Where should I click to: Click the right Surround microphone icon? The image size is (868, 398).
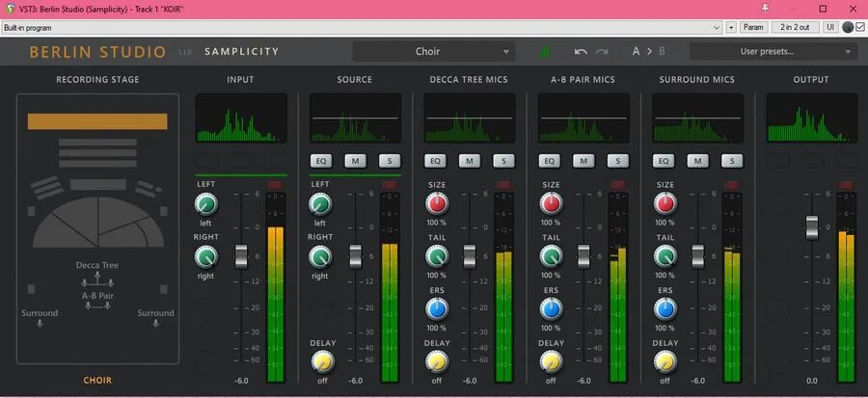155,324
